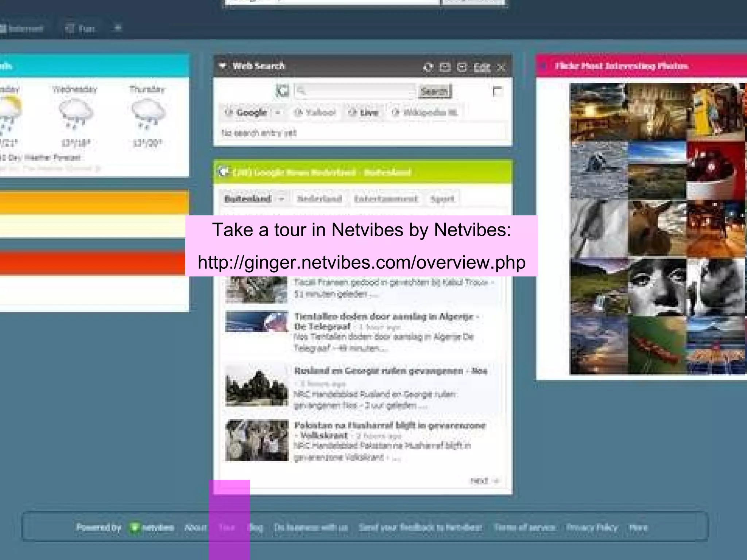Open the black-and-white face close-up Flickr photo
The height and width of the screenshot is (560, 747).
tap(657, 287)
